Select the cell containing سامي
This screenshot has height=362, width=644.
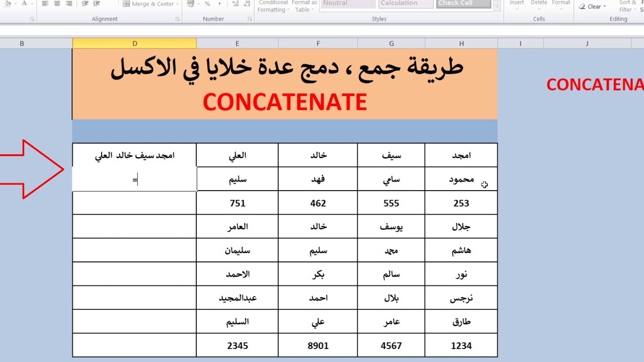pyautogui.click(x=391, y=179)
